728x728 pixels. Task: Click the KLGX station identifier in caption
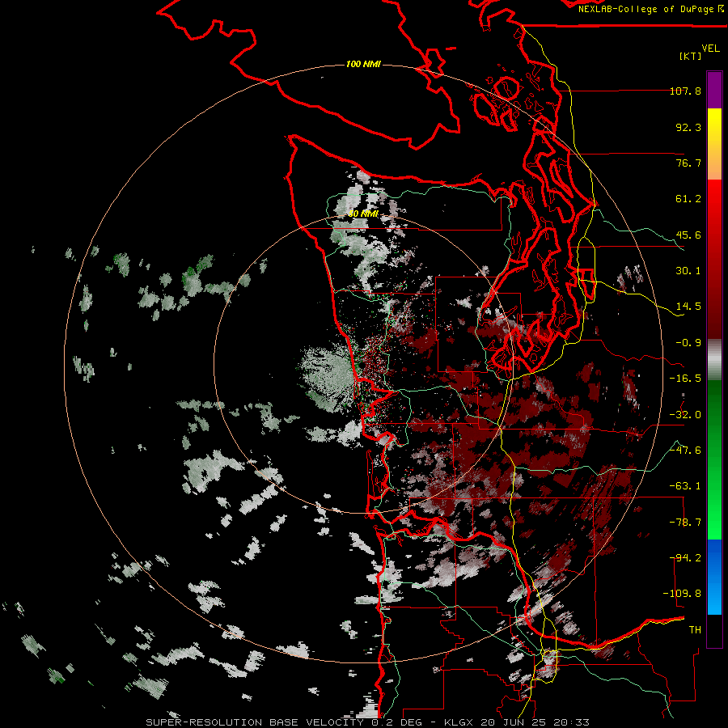459,722
